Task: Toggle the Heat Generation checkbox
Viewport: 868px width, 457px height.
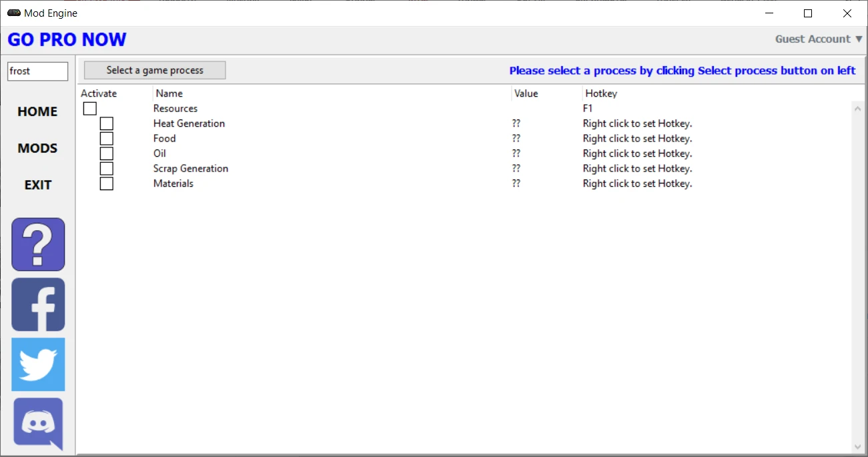Action: [x=107, y=123]
